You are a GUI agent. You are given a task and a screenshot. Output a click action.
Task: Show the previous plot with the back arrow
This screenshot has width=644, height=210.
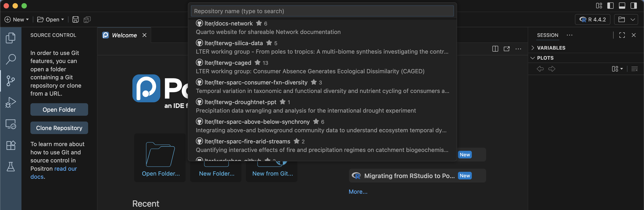click(x=540, y=69)
